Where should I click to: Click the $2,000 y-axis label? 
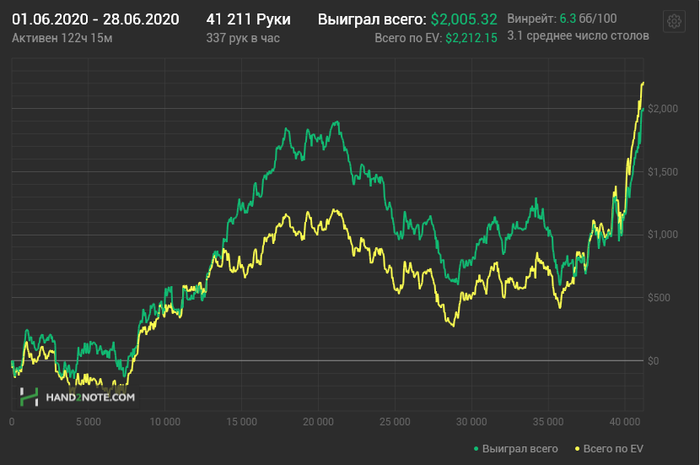pyautogui.click(x=662, y=108)
